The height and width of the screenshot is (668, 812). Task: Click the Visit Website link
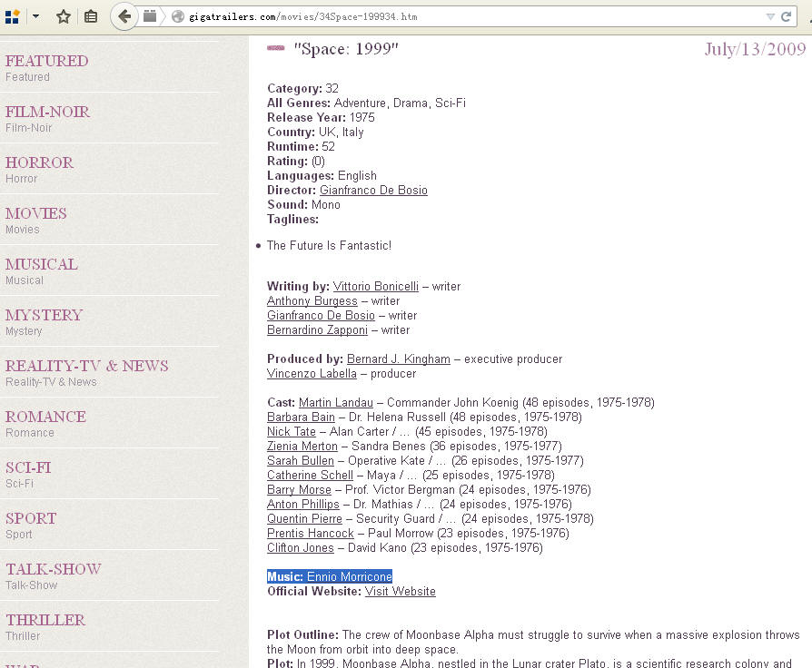[x=400, y=591]
